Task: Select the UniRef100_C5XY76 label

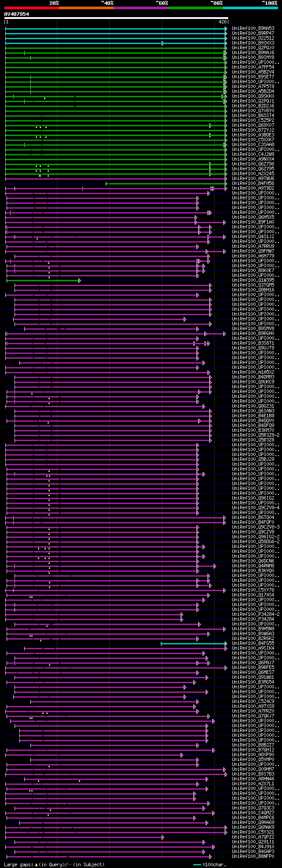Action: pyautogui.click(x=253, y=590)
